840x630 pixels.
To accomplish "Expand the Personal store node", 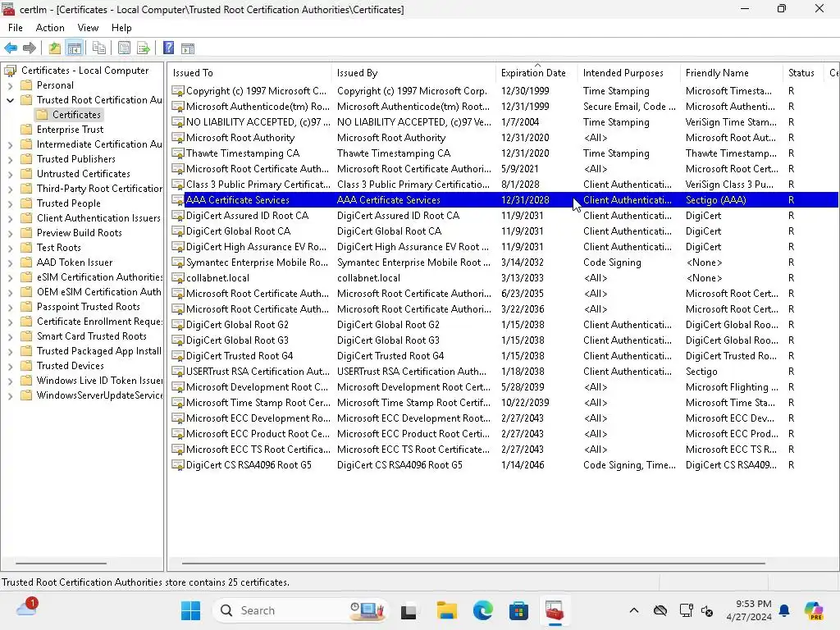I will [x=10, y=85].
